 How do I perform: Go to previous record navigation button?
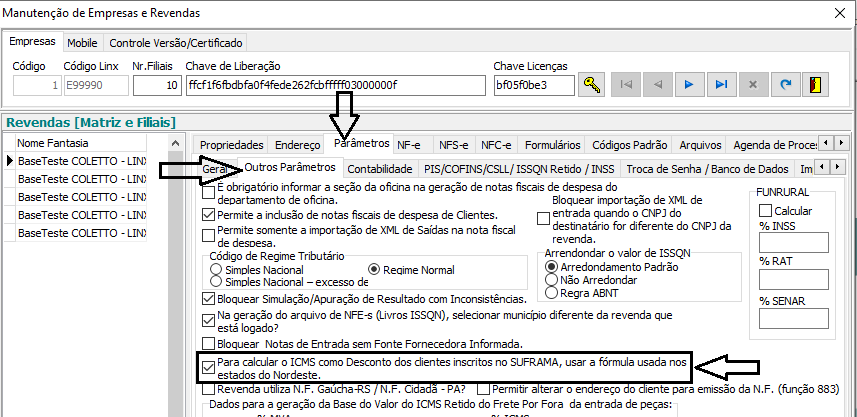coord(658,85)
